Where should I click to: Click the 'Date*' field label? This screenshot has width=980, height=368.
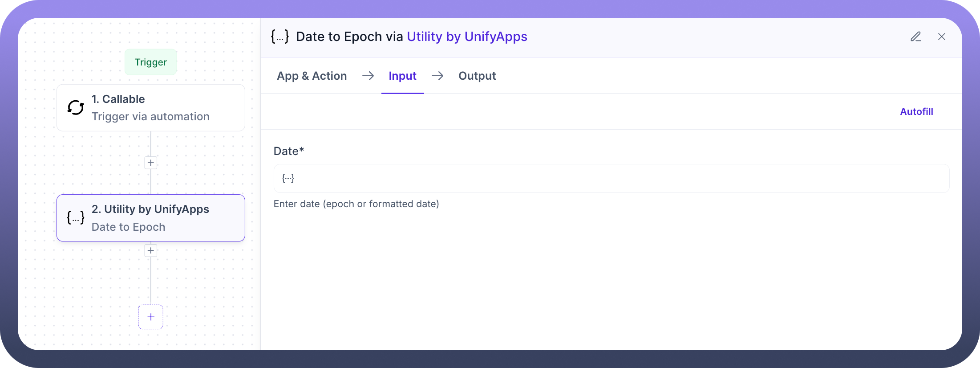(x=289, y=151)
